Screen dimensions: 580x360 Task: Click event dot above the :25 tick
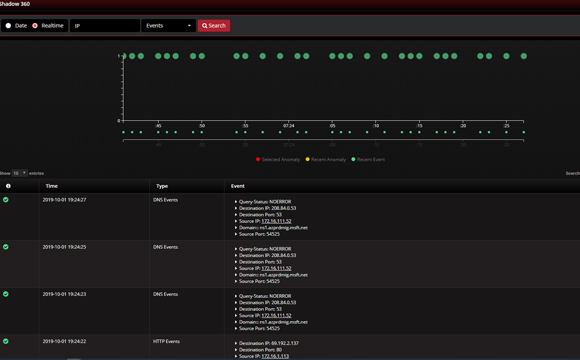click(x=506, y=56)
